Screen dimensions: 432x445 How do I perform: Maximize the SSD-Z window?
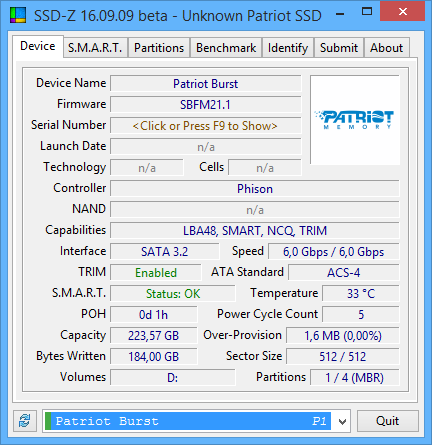click(367, 12)
